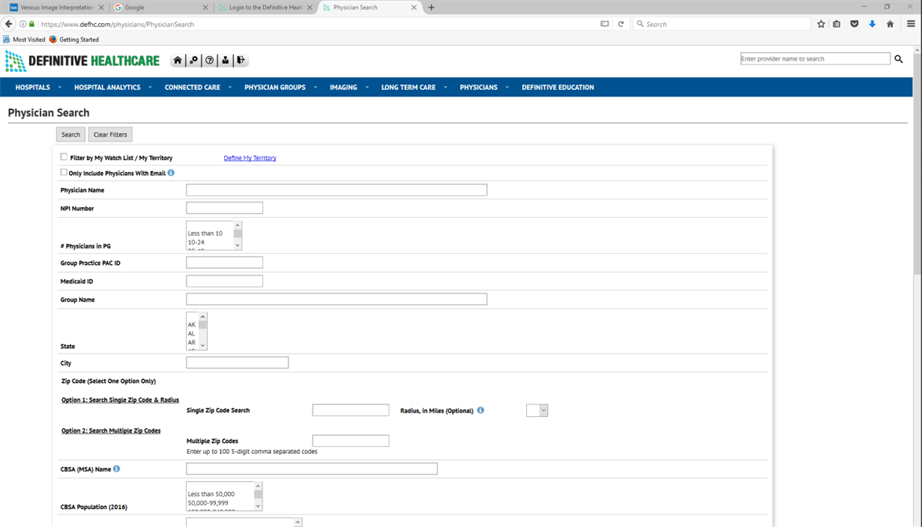Image resolution: width=922 pixels, height=527 pixels.
Task: Expand the Connected Care menu arrow
Action: click(230, 87)
